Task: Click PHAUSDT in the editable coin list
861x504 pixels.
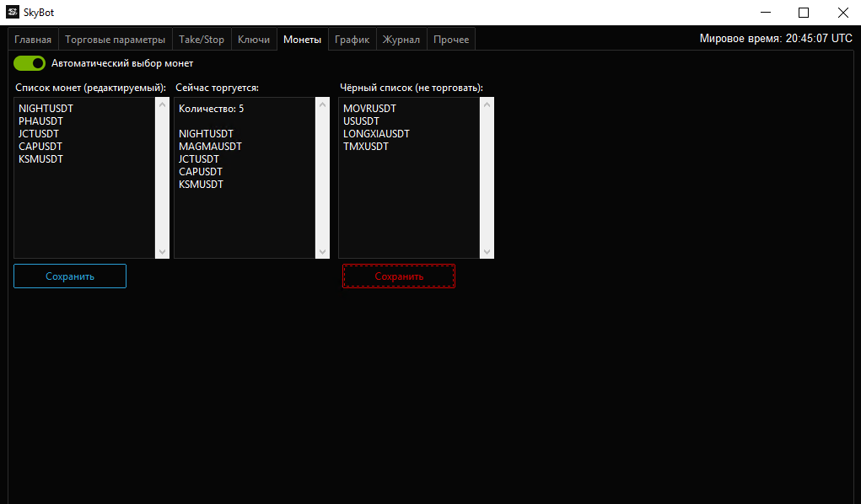Action: (40, 121)
